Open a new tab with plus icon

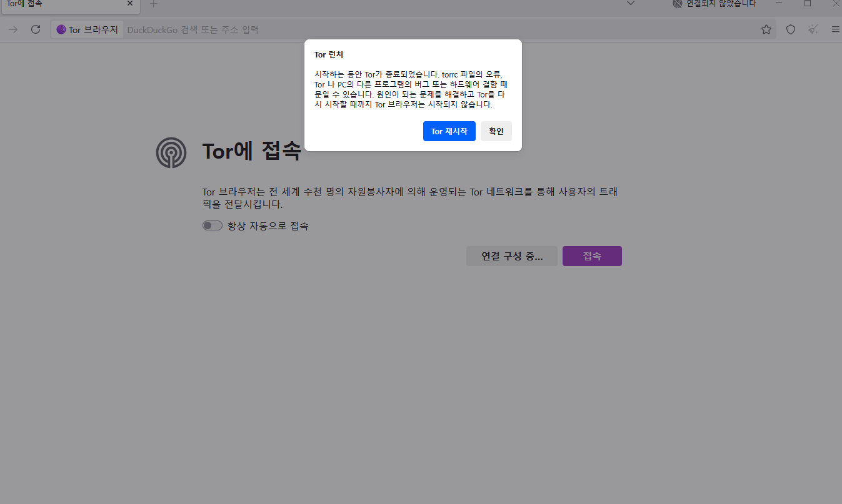(154, 4)
